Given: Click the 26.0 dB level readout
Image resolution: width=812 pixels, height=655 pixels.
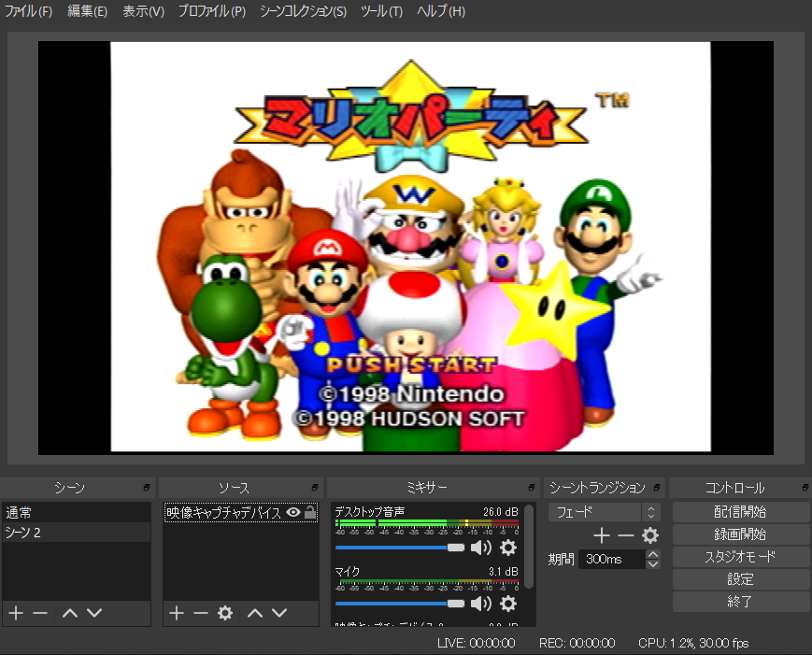Looking at the screenshot, I should tap(500, 512).
